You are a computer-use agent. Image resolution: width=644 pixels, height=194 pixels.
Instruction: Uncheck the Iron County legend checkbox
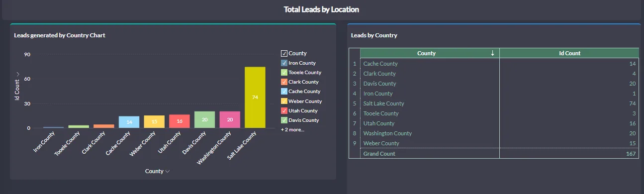284,63
